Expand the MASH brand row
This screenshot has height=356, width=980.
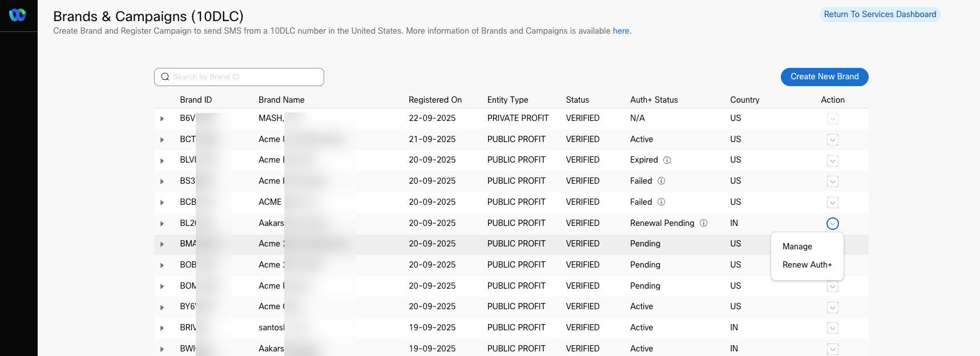(162, 119)
